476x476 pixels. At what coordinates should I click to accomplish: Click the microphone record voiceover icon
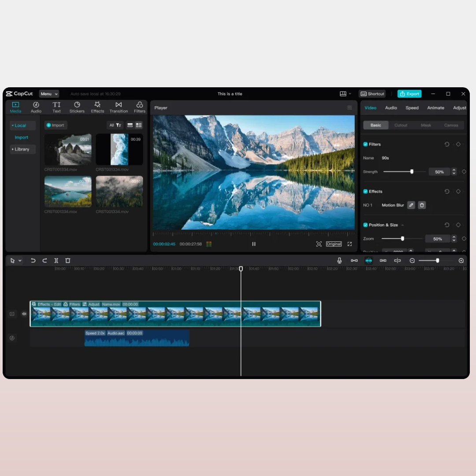(339, 260)
